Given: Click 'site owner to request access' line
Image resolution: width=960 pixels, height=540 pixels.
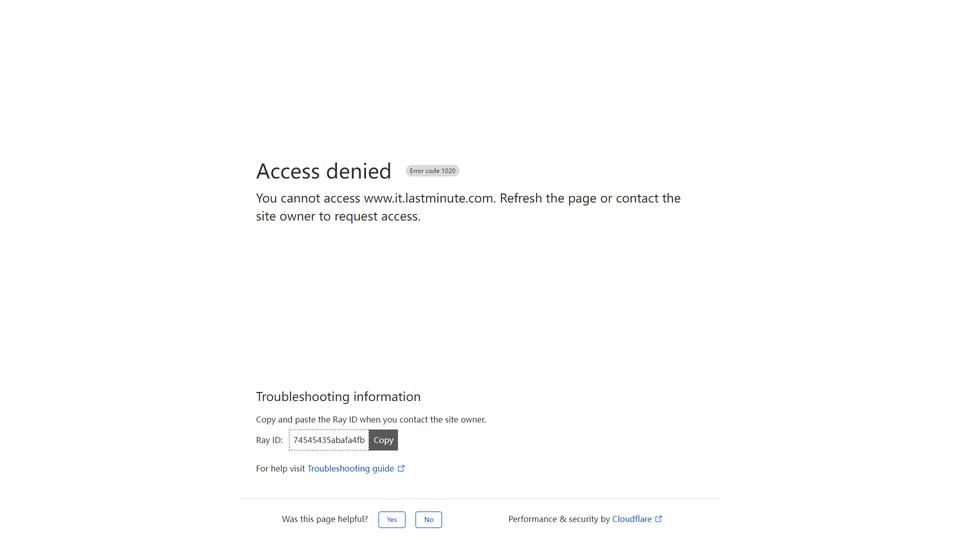Looking at the screenshot, I should [338, 216].
